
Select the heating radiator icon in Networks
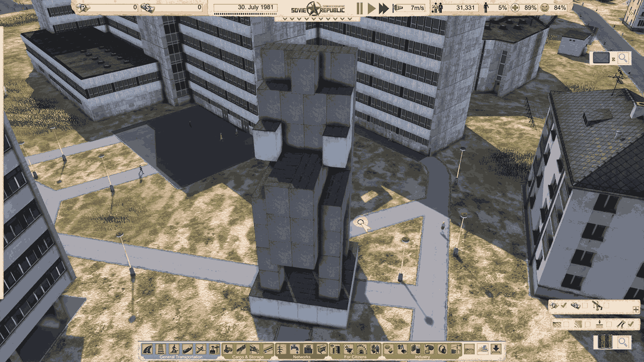[x=308, y=349]
